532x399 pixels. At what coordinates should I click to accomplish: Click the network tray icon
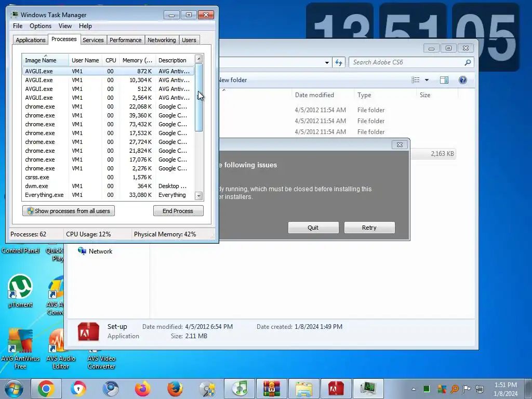click(480, 389)
